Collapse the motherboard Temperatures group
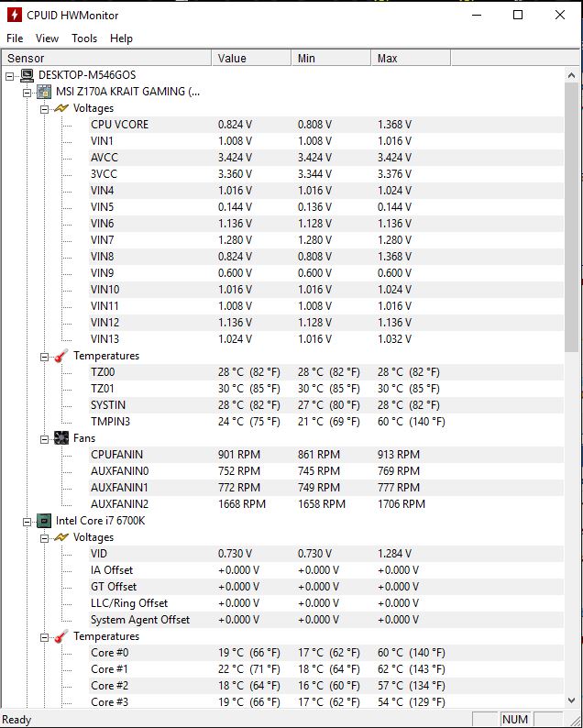Image resolution: width=583 pixels, height=728 pixels. (45, 357)
